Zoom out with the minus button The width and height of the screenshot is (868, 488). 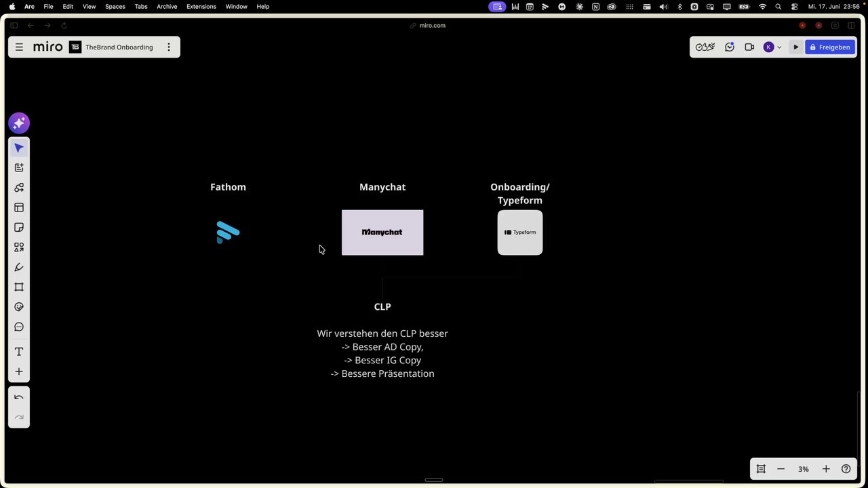click(x=781, y=469)
